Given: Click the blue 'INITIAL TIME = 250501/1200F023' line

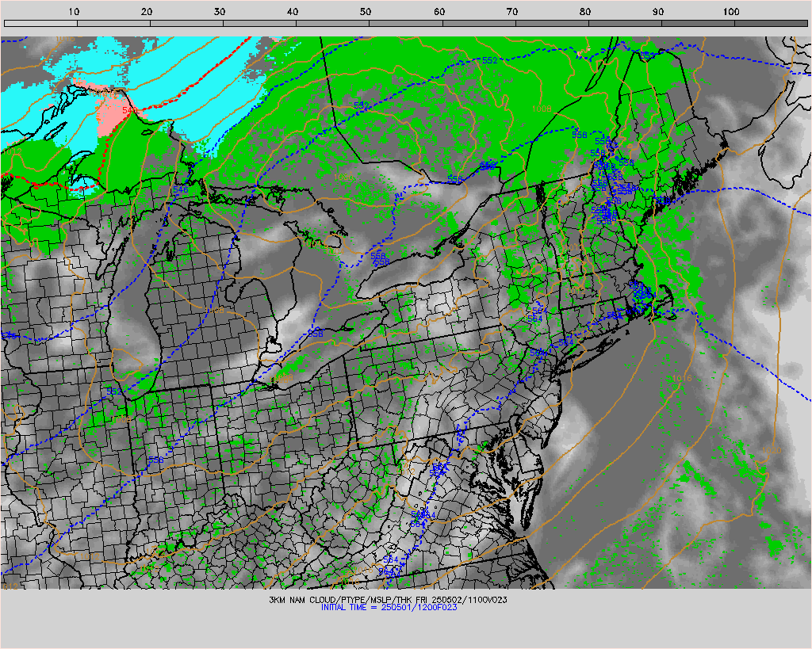Looking at the screenshot, I should tap(389, 608).
